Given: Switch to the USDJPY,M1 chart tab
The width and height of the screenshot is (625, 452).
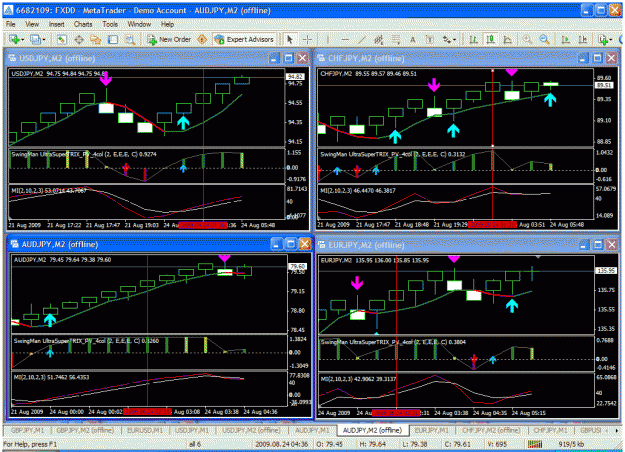Looking at the screenshot, I should [x=192, y=430].
